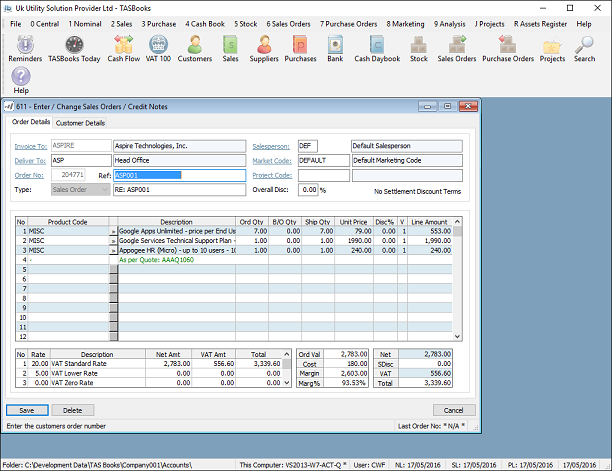
Task: Open Purchase Orders from the toolbar
Action: (x=508, y=44)
